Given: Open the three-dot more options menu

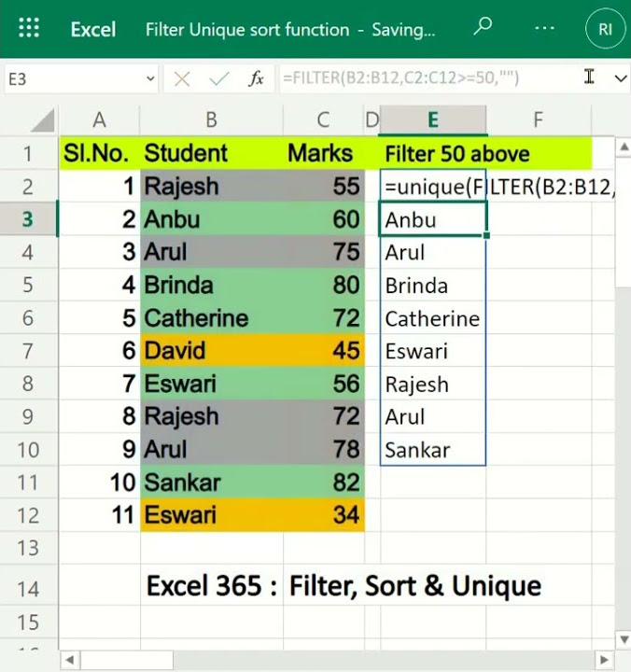Looking at the screenshot, I should 544,28.
